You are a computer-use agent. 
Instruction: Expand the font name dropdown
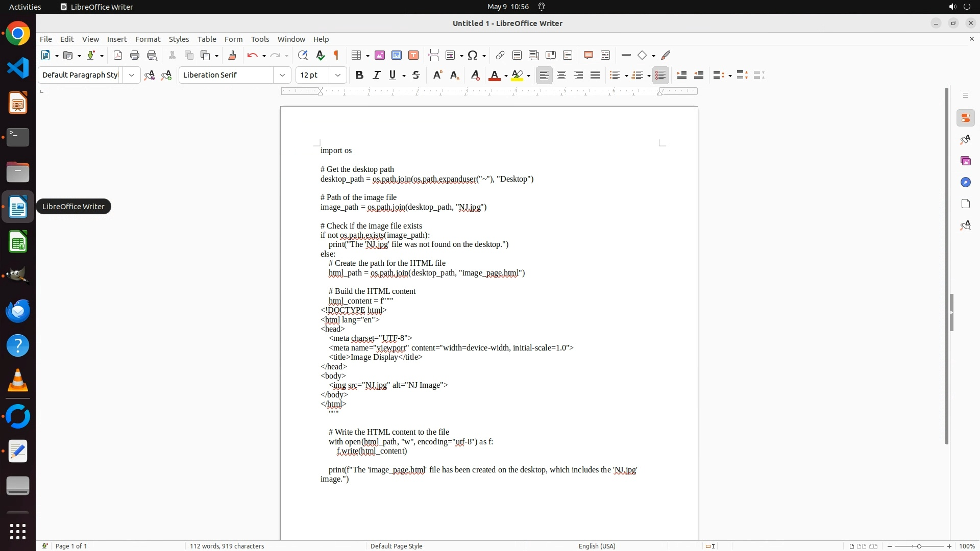coord(282,76)
